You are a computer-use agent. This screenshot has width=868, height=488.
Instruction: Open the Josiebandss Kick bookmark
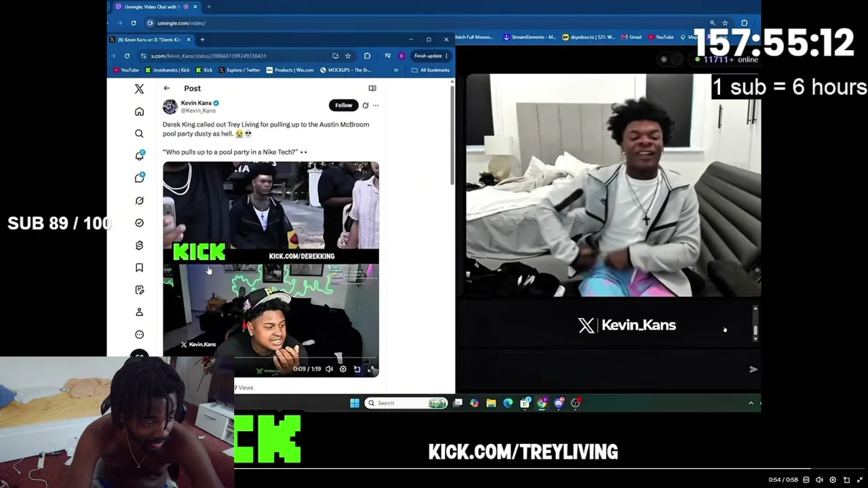167,70
